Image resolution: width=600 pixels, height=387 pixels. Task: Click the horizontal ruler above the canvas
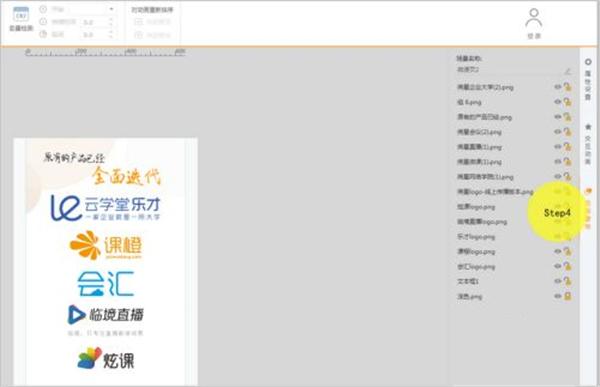coord(105,52)
